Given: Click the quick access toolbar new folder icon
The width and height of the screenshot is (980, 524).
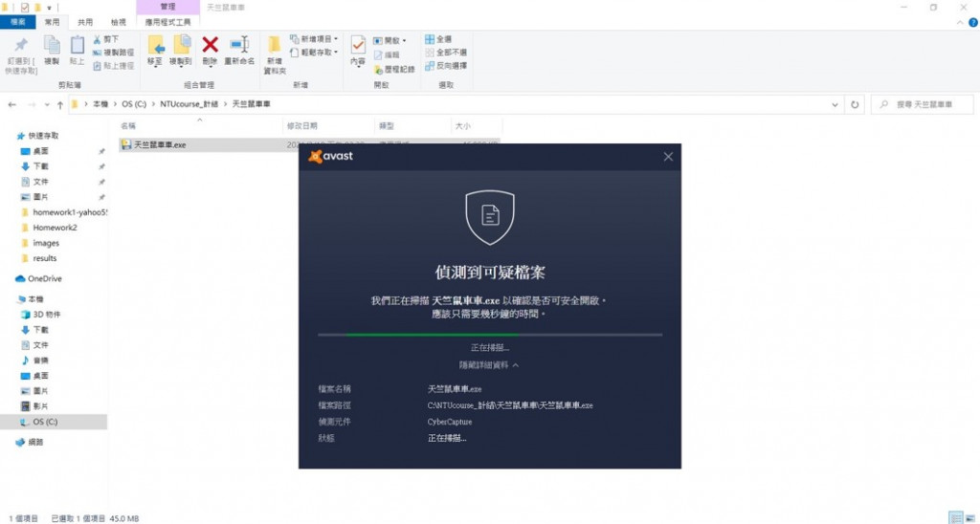Looking at the screenshot, I should pos(37,8).
